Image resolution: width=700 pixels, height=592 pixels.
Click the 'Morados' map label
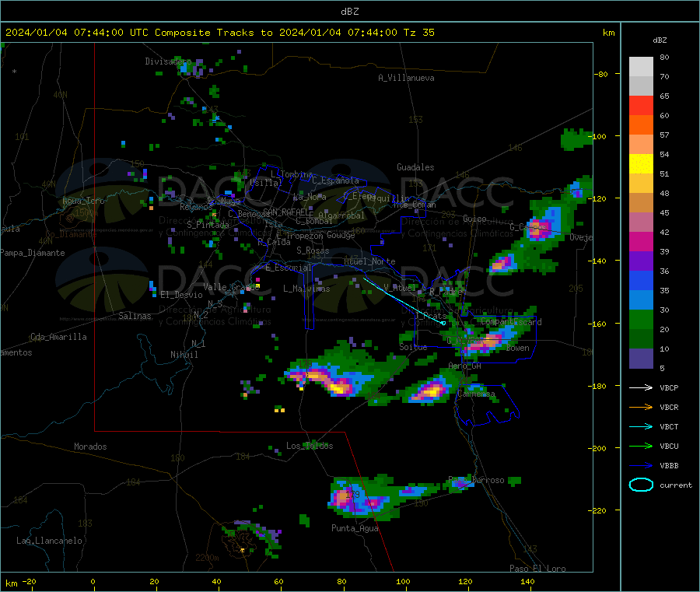pyautogui.click(x=90, y=447)
